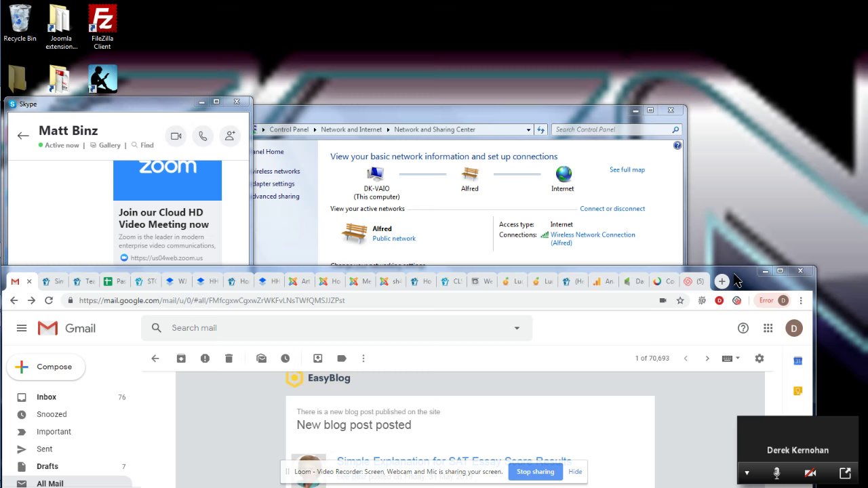Open Gmail More actions three dots
868x488 pixels.
[x=363, y=359]
